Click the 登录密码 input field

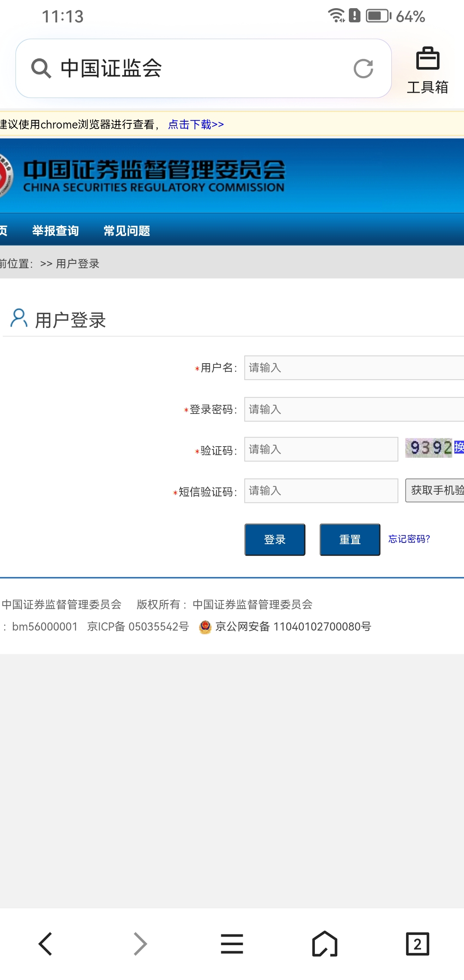354,409
